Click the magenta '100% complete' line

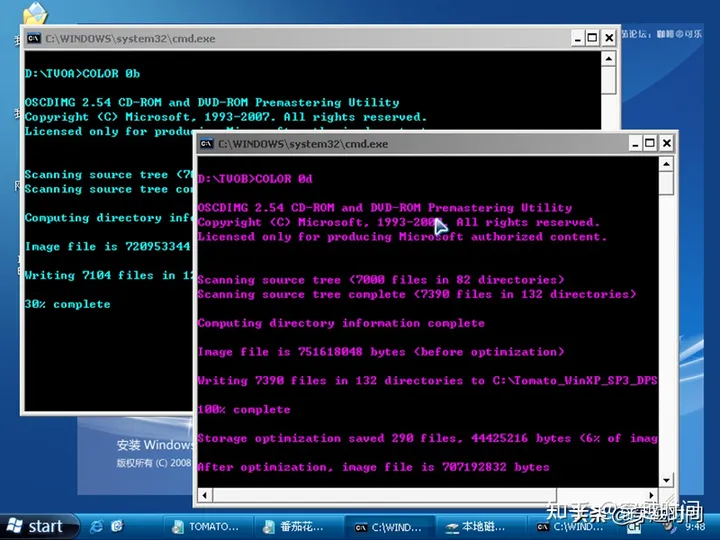point(244,409)
